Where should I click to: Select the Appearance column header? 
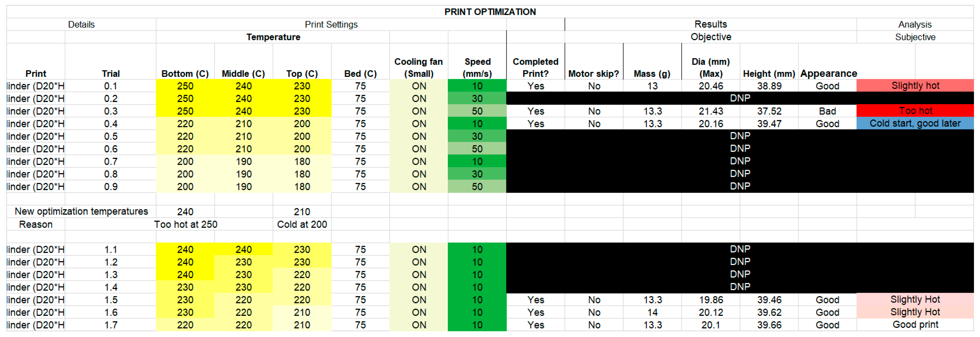click(828, 73)
